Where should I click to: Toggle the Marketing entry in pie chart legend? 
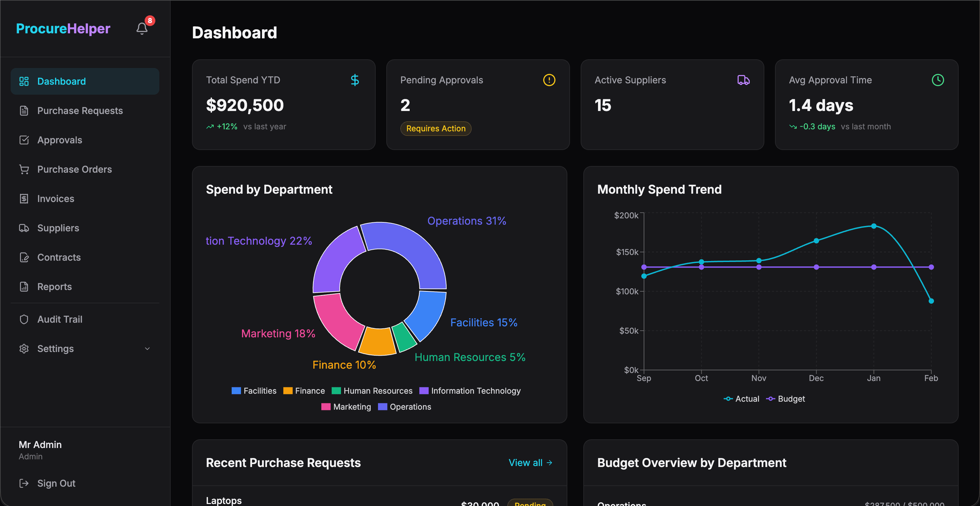tap(346, 406)
